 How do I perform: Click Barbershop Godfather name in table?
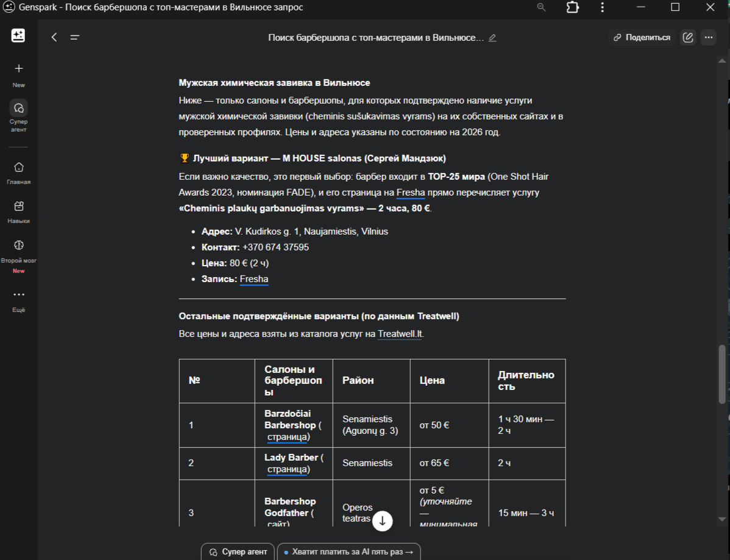pos(290,507)
